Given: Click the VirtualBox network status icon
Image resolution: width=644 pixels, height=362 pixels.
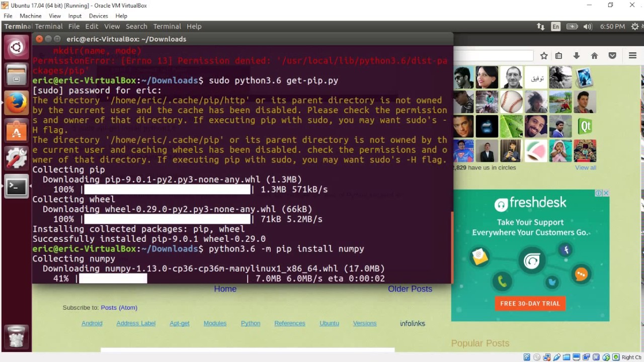Looking at the screenshot, I should coord(546,357).
